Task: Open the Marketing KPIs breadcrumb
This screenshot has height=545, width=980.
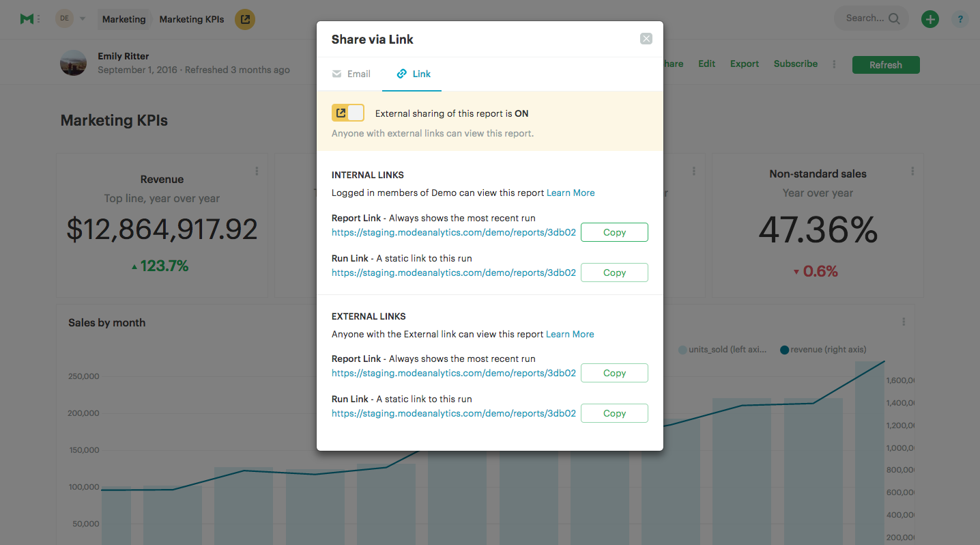Action: click(192, 19)
